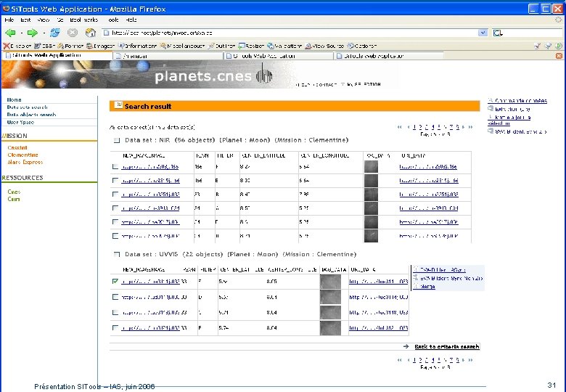Open Options in the developer toolbar
This screenshot has height=392, width=566.
coord(362,46)
